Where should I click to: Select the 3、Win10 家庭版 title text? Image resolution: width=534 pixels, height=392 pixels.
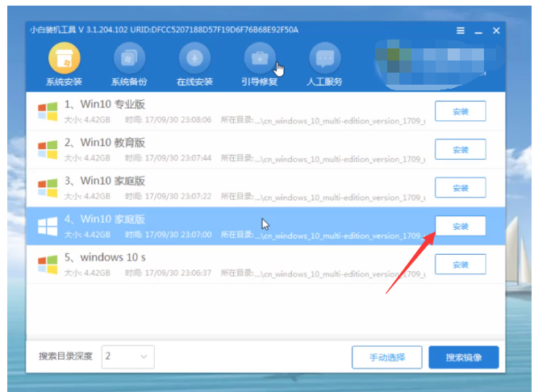tap(105, 181)
